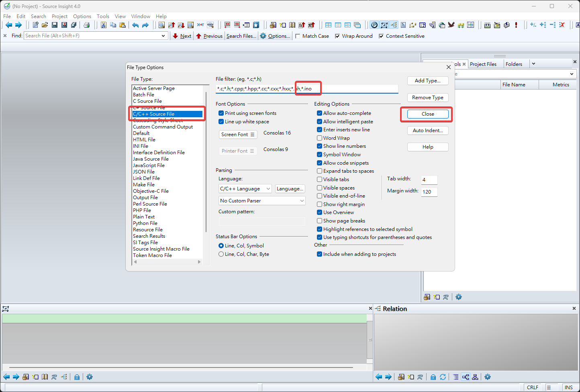Viewport: 580px width, 392px height.
Task: Click the magnifier Search icon in toolbar
Action: pos(161,25)
